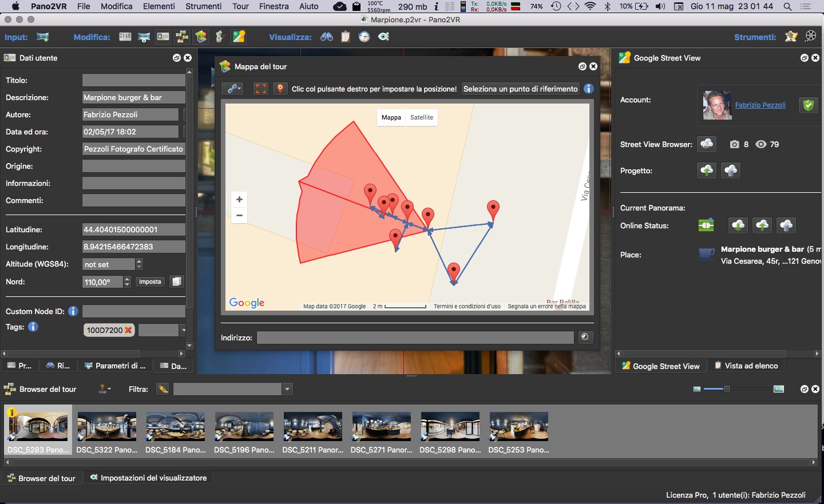The height and width of the screenshot is (504, 824).
Task: Click the Titolo input field
Action: click(134, 80)
